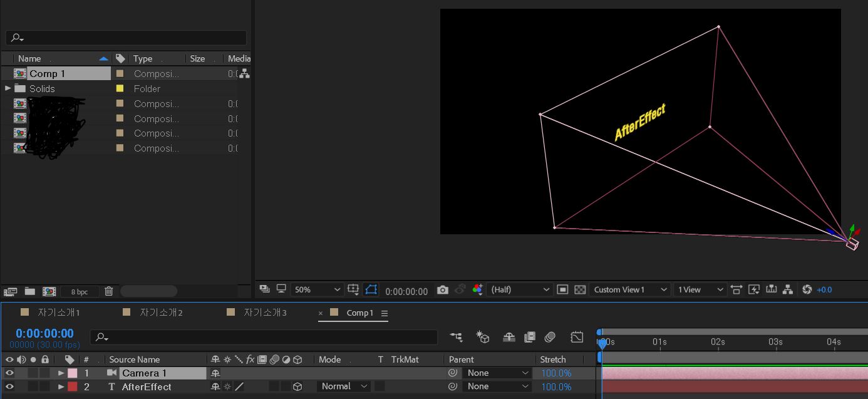Open the 50% magnification dropdown
The height and width of the screenshot is (399, 868).
tap(318, 289)
